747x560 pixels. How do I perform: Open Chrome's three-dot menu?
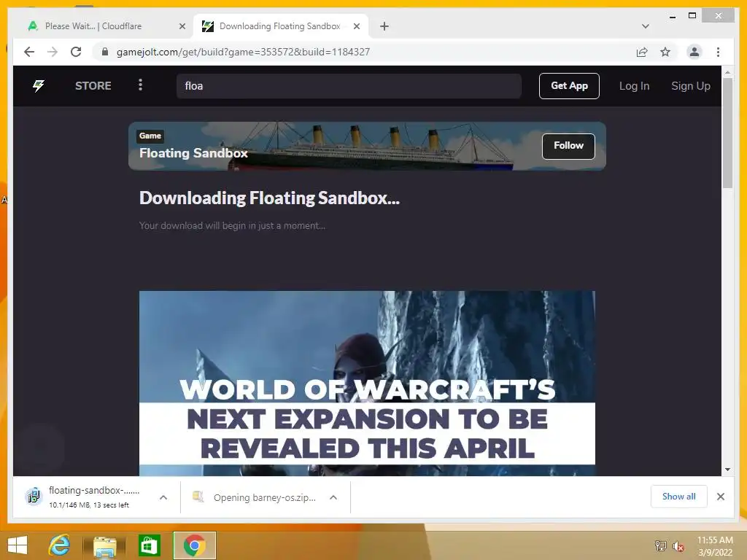pyautogui.click(x=718, y=52)
